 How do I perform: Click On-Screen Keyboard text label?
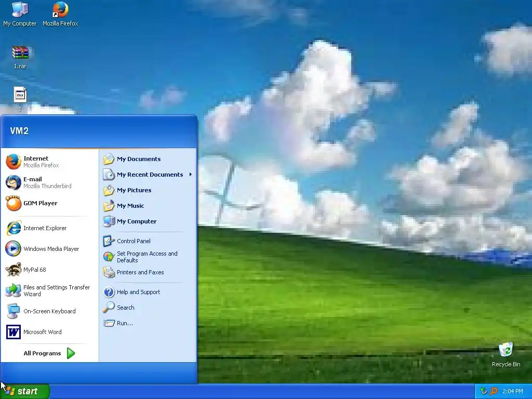[x=49, y=311]
